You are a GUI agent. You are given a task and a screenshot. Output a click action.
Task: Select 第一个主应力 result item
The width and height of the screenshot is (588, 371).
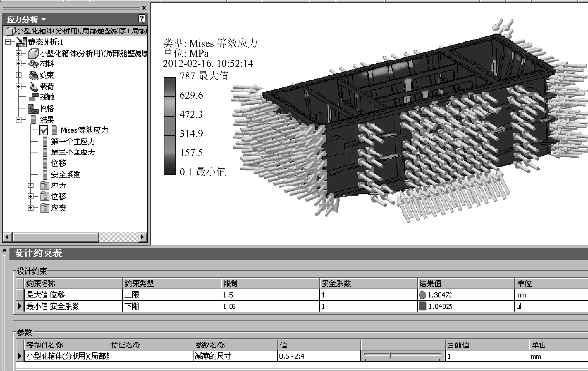73,141
